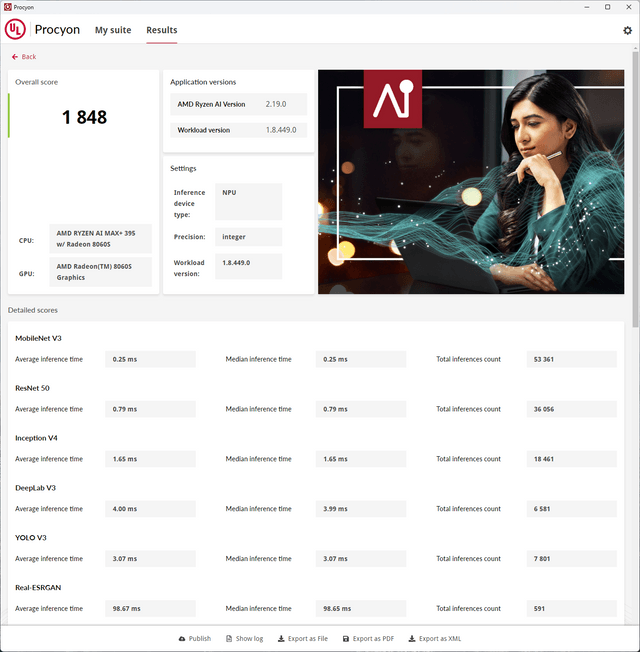Click Inception V4 total inferences 18 461
Image resolution: width=640 pixels, height=652 pixels.
click(571, 459)
